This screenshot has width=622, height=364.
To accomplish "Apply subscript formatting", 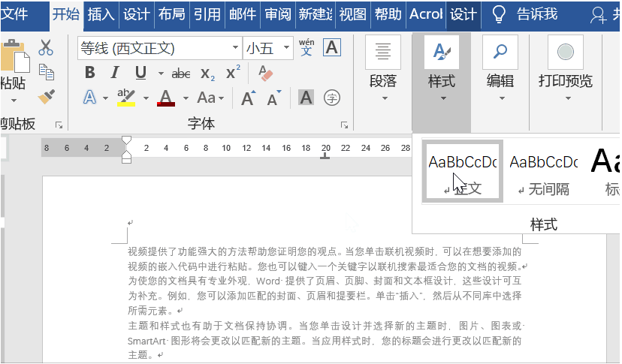I will 208,74.
